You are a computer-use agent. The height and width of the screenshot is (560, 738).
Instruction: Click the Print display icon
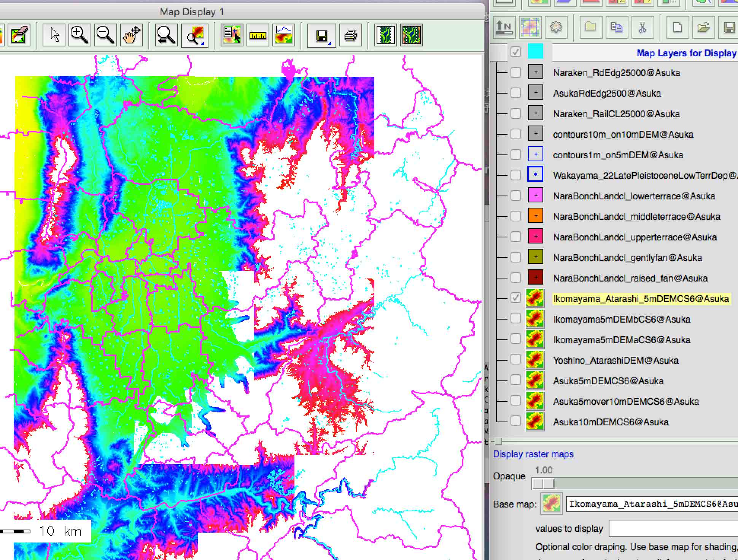pos(350,35)
